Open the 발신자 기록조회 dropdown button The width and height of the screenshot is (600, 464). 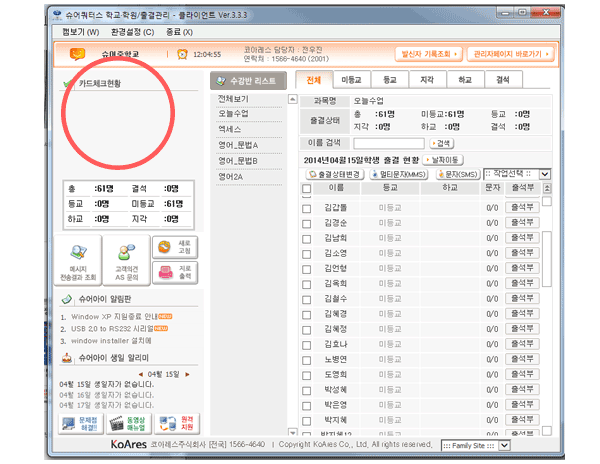coord(431,53)
